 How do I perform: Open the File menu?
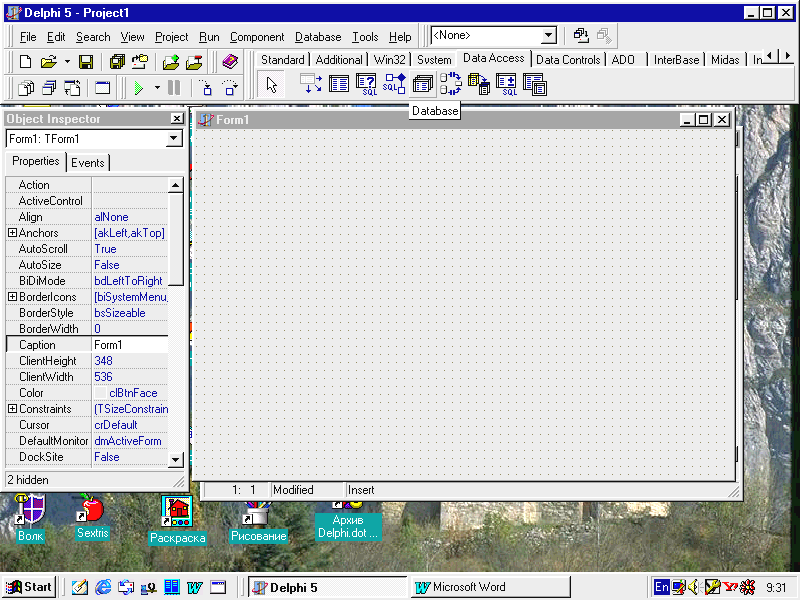click(28, 37)
